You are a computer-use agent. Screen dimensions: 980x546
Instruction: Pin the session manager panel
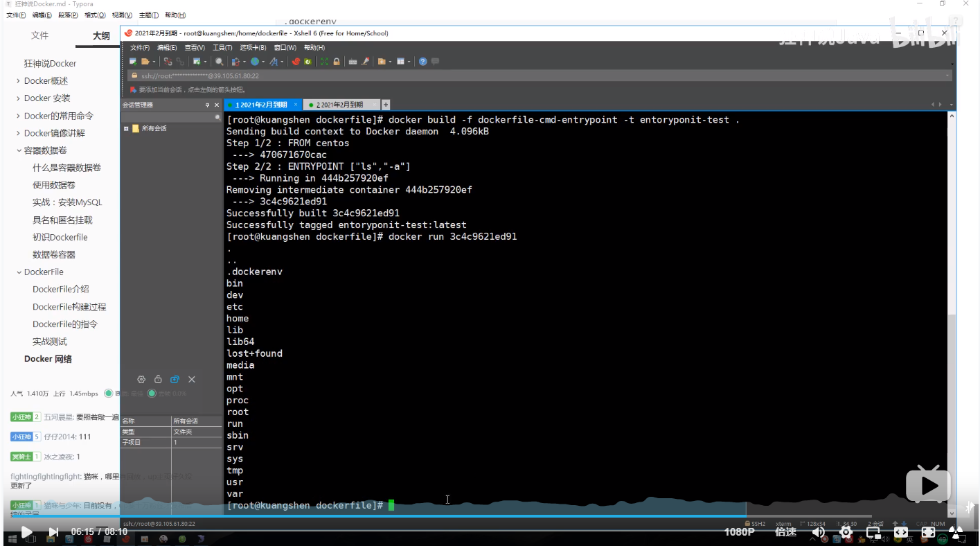tap(206, 105)
